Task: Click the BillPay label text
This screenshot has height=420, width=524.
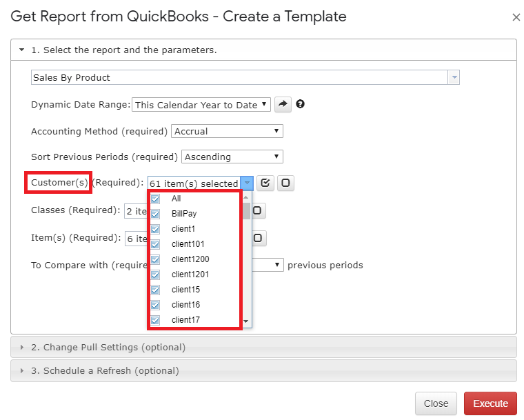Action: click(x=184, y=214)
